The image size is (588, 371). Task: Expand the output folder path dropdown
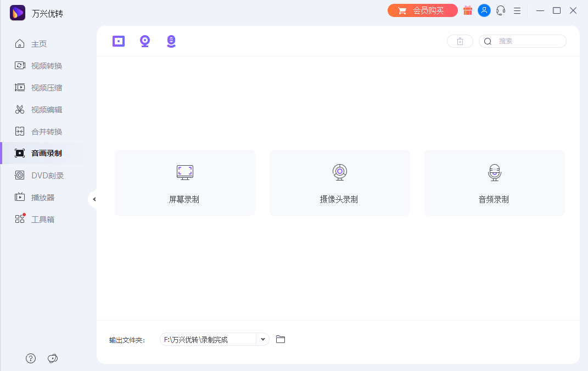click(262, 339)
